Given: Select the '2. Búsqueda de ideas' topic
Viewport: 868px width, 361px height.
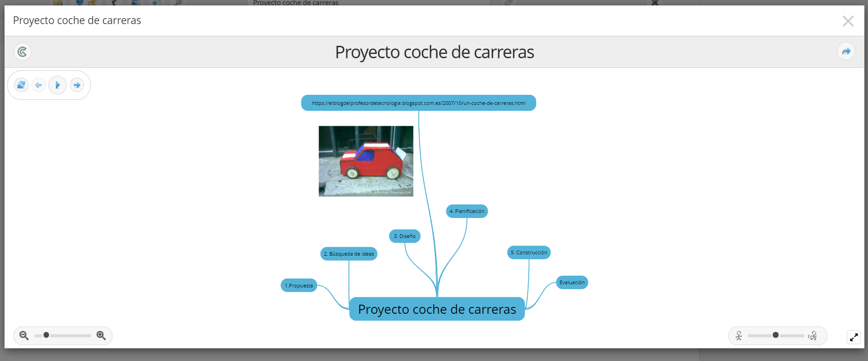Looking at the screenshot, I should [x=349, y=254].
